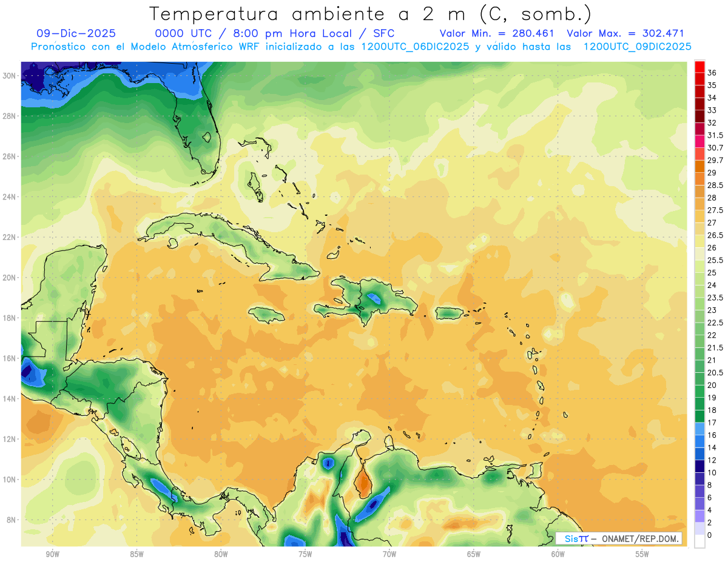
Task: Click the '31.5' value in the color legend
Action: click(715, 135)
